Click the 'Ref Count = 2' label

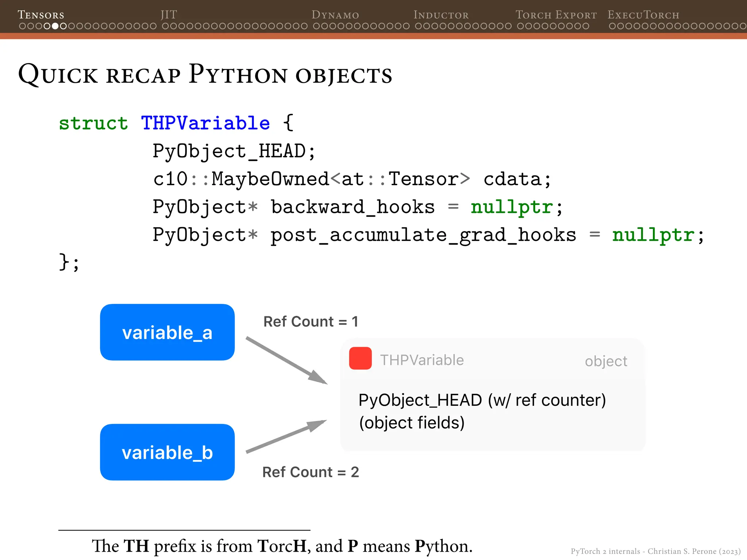311,472
